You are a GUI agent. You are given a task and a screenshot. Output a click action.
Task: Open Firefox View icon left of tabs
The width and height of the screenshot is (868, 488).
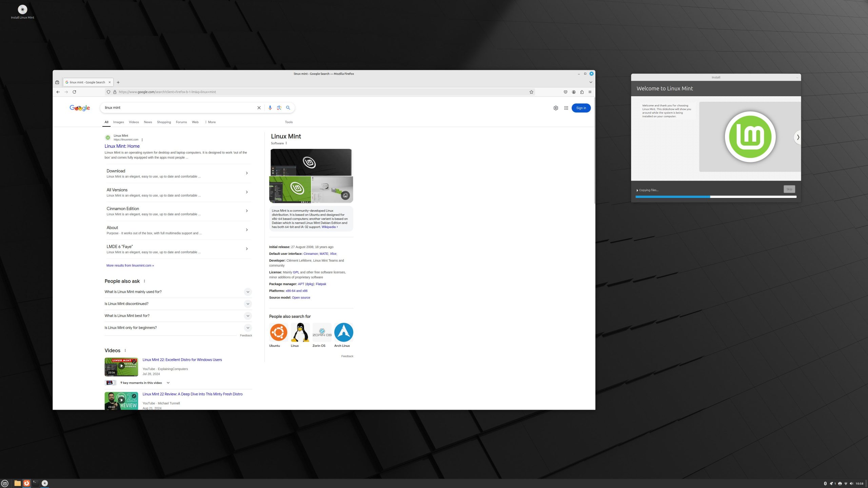(57, 82)
